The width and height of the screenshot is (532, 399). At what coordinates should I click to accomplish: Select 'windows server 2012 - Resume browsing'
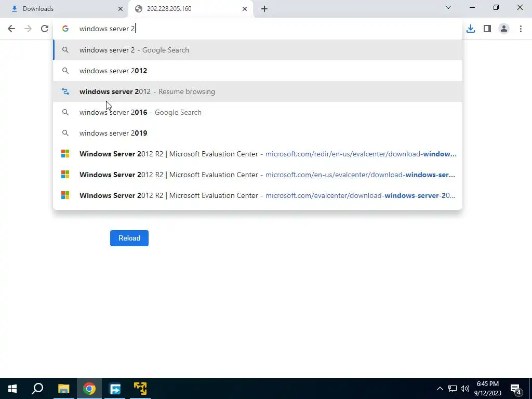click(258, 91)
